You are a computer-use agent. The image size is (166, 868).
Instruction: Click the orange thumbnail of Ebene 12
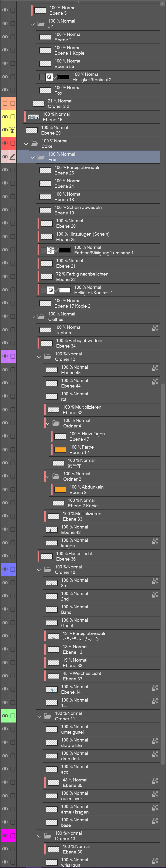point(60,450)
